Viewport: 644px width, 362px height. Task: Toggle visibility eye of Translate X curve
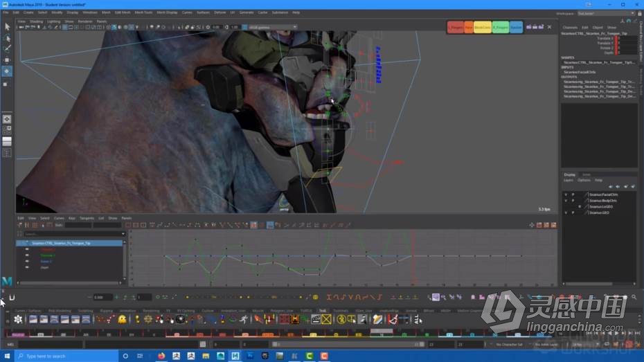click(27, 249)
